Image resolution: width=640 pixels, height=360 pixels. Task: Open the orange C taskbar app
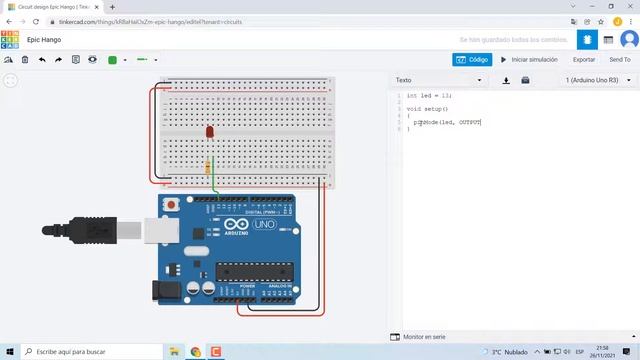[x=216, y=351]
